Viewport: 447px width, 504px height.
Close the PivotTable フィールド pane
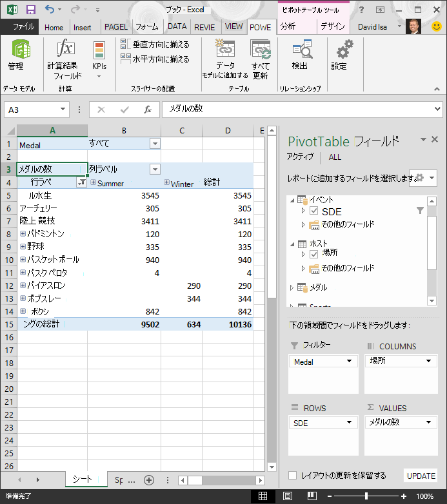(435, 139)
